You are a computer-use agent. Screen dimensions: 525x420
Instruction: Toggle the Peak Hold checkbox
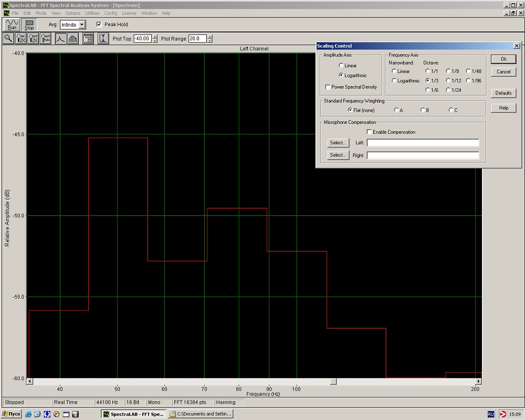click(x=99, y=25)
